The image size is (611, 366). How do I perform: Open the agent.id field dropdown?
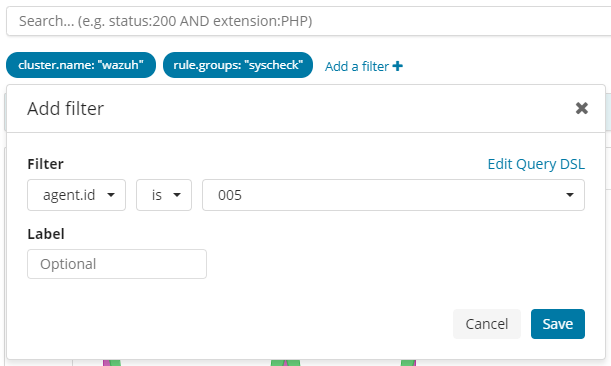pyautogui.click(x=76, y=195)
